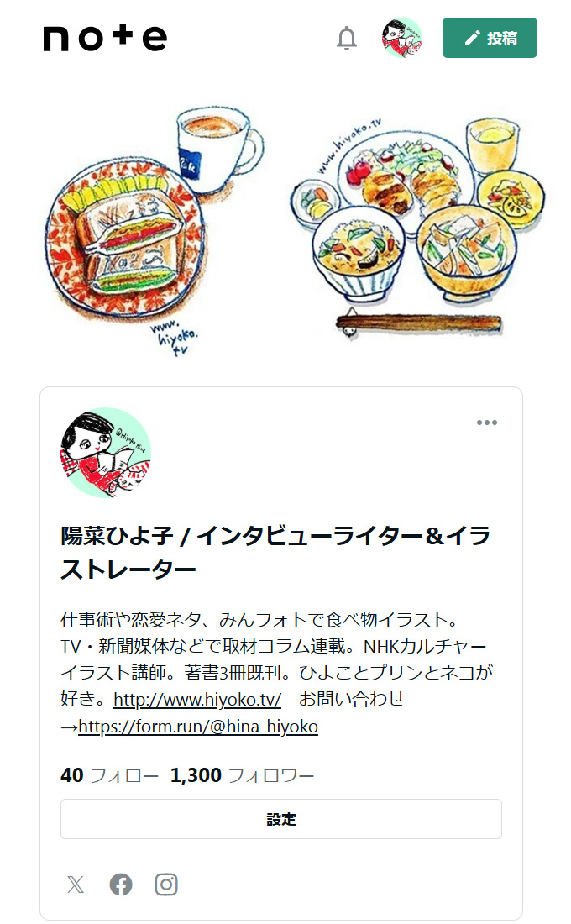The height and width of the screenshot is (924, 571).
Task: Open the X social profile icon
Action: (x=76, y=885)
